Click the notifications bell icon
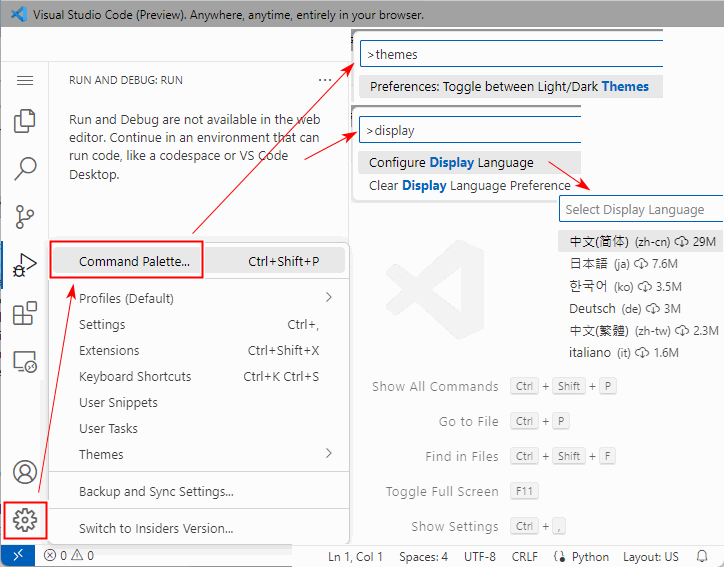This screenshot has height=567, width=724. [702, 556]
